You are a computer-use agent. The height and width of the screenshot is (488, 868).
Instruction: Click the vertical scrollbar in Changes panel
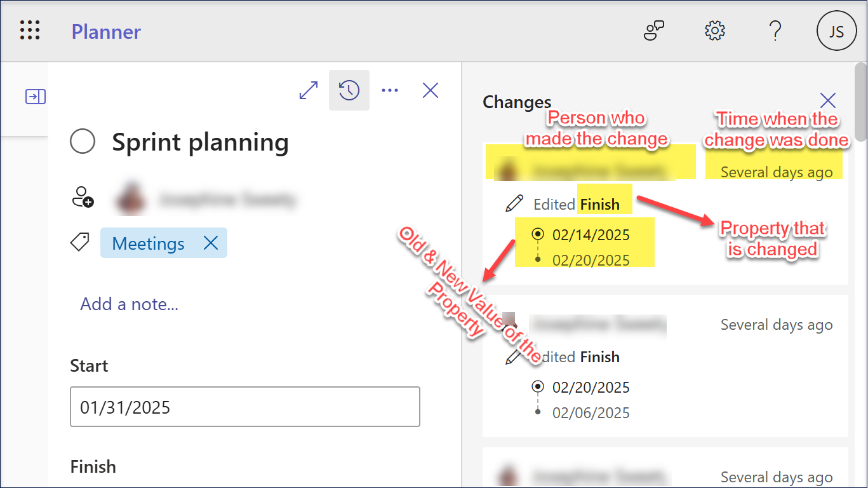(x=860, y=102)
